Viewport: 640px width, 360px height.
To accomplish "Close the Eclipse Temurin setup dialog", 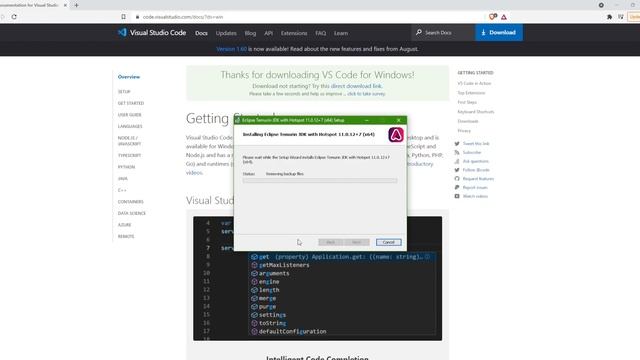I will (x=399, y=120).
